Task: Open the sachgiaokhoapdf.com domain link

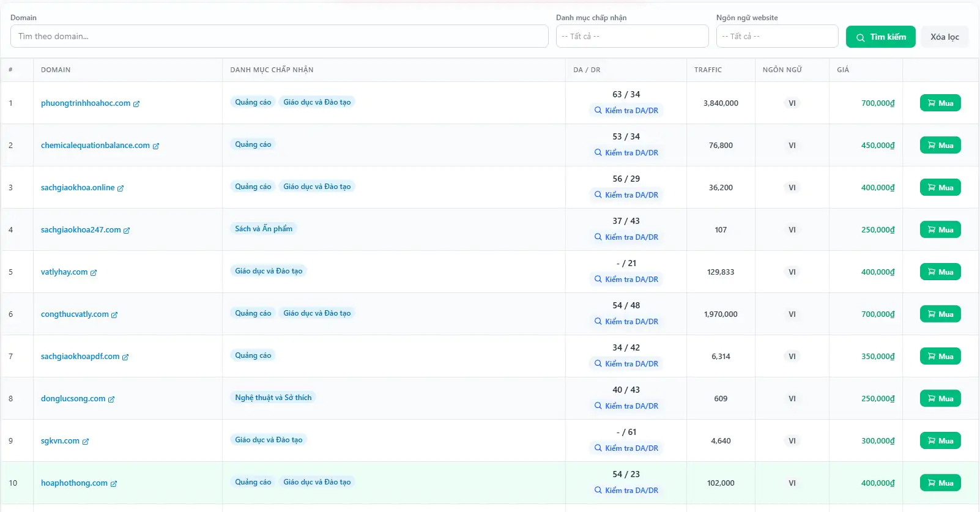Action: tap(80, 357)
